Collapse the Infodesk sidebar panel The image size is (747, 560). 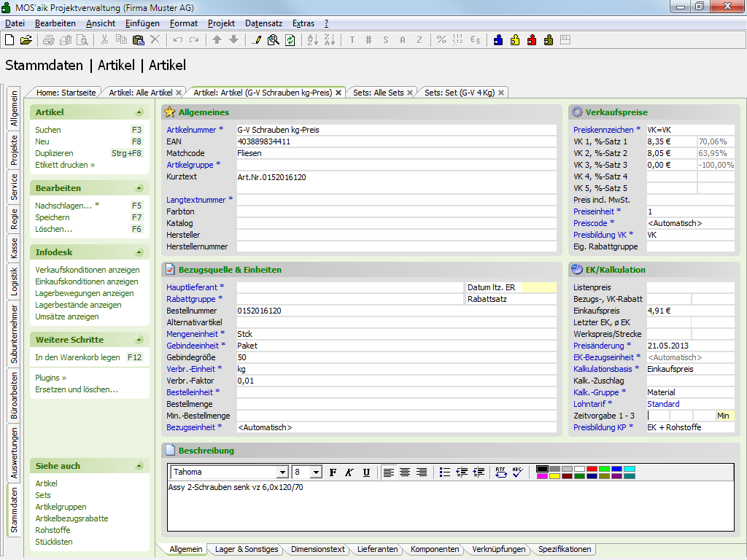[139, 252]
